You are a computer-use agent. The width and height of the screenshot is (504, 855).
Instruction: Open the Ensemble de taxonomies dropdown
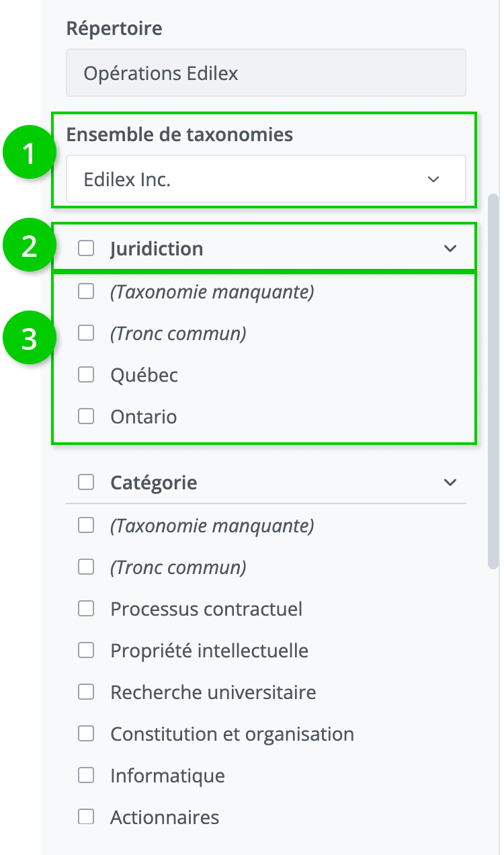(265, 179)
